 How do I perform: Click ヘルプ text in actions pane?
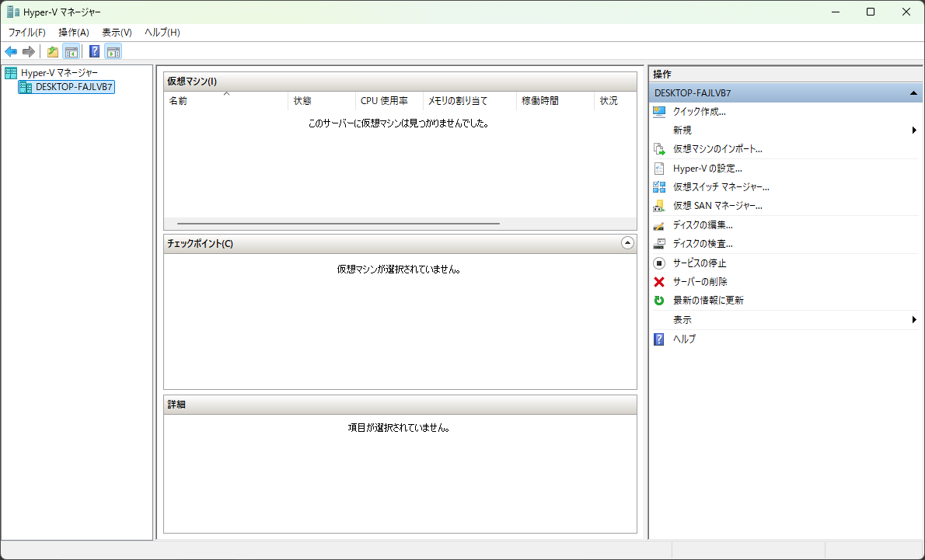[x=684, y=339]
